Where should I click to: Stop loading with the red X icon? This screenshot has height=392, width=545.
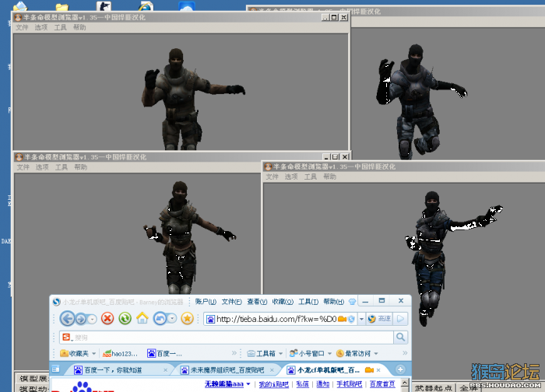pyautogui.click(x=107, y=318)
